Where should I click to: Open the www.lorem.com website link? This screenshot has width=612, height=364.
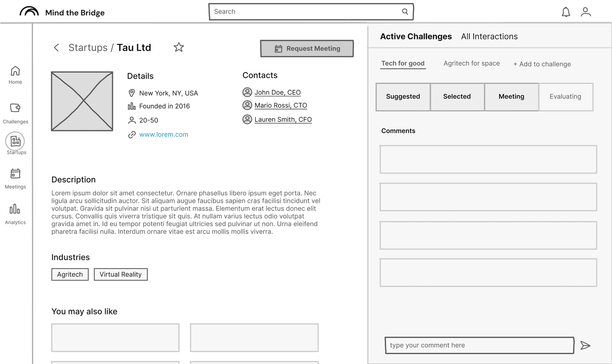pos(164,135)
